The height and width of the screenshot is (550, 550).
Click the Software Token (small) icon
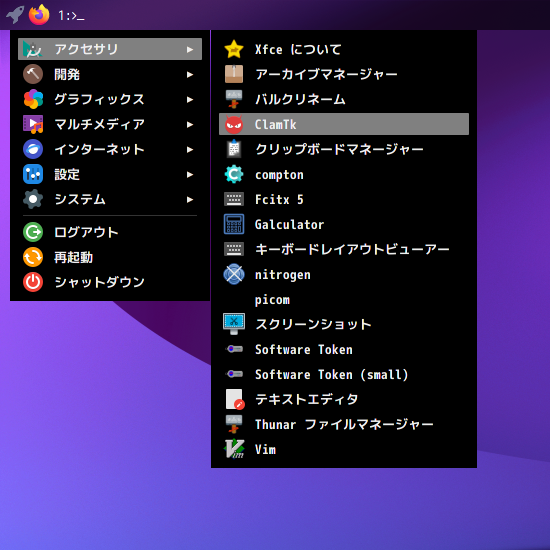tap(234, 374)
